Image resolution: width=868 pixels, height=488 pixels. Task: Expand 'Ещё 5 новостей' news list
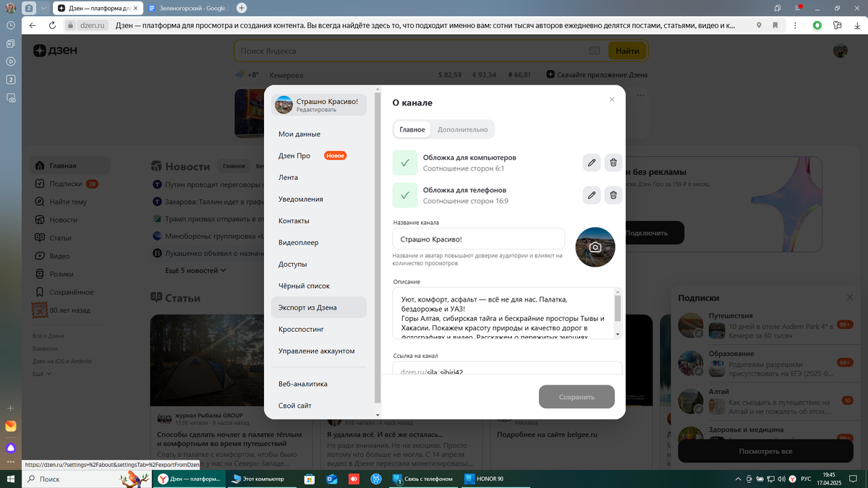[x=195, y=270]
